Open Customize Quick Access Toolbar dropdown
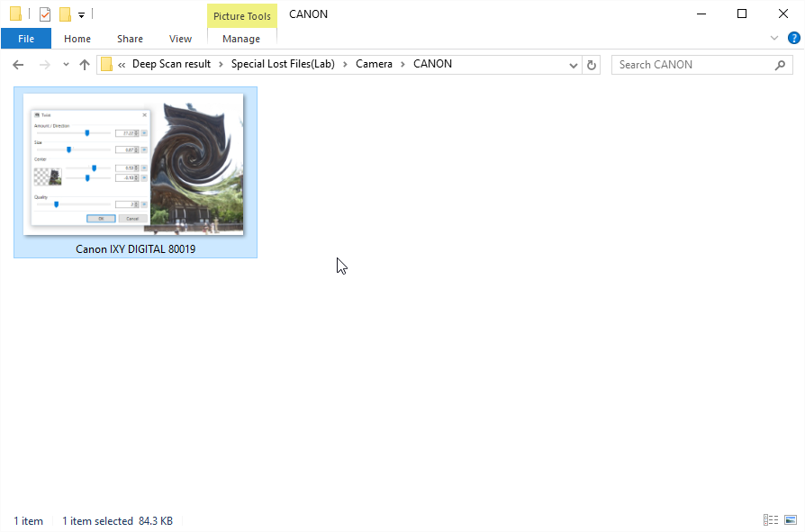The height and width of the screenshot is (532, 805). coord(81,15)
